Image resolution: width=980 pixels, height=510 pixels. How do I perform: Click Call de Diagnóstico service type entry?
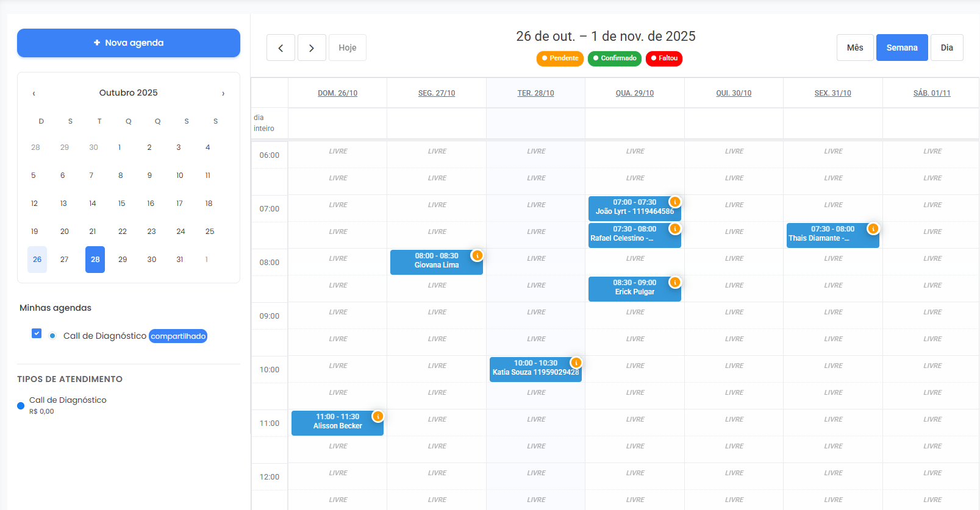click(68, 405)
